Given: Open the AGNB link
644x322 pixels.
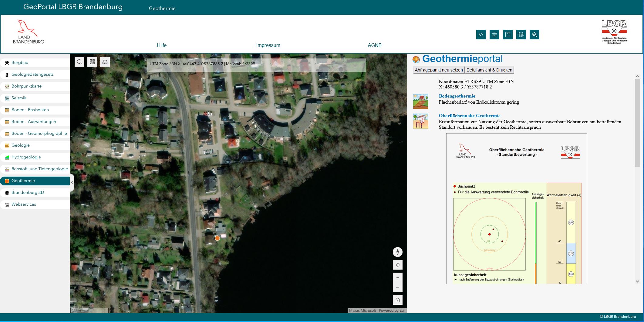Looking at the screenshot, I should [x=375, y=45].
